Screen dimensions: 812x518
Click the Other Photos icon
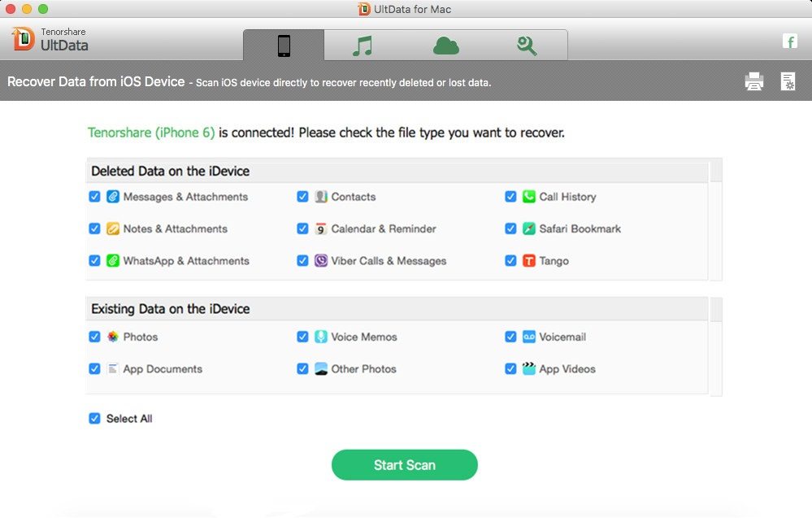tap(321, 369)
